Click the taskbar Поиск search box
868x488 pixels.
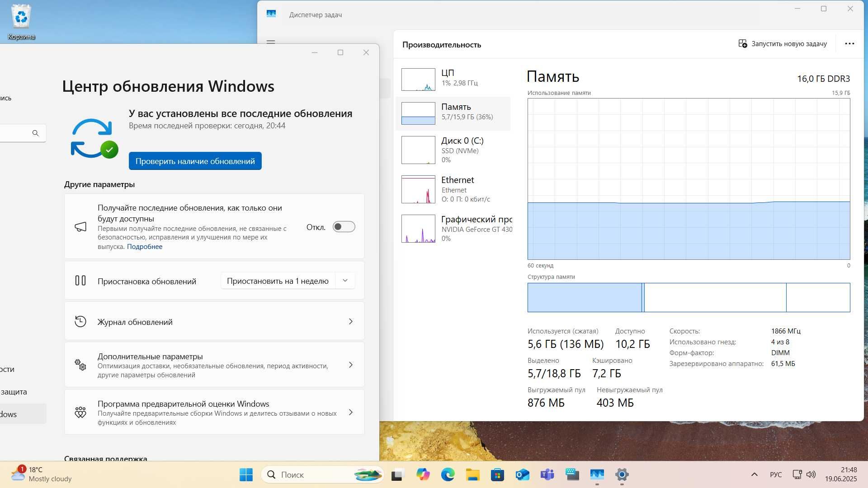(x=322, y=474)
